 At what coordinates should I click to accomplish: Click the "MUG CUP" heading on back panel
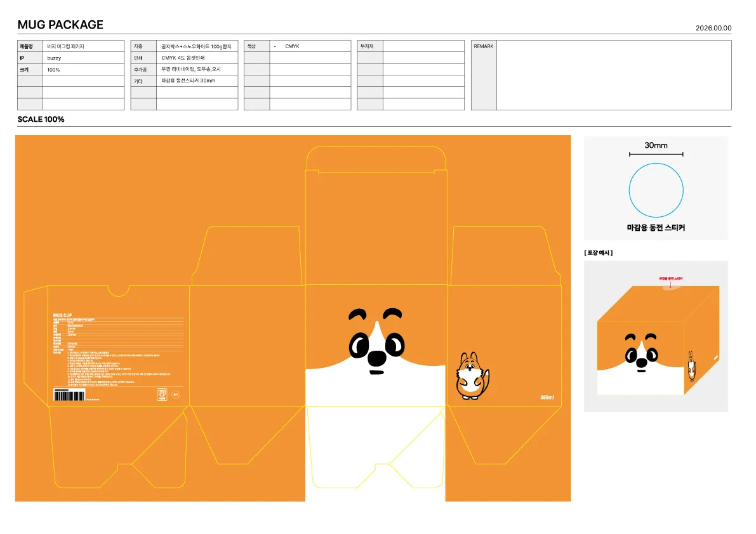(x=62, y=315)
